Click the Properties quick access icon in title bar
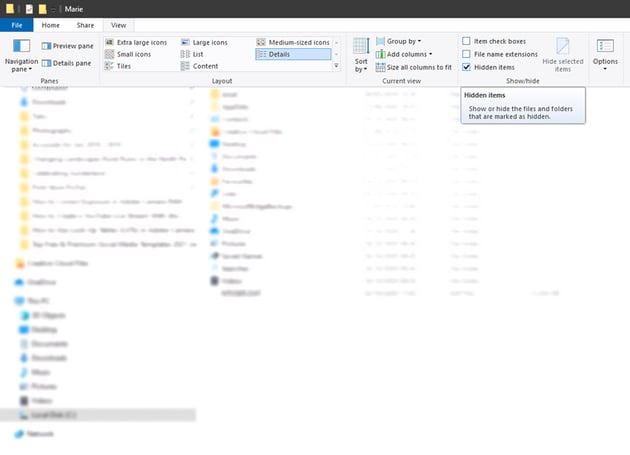 point(29,9)
